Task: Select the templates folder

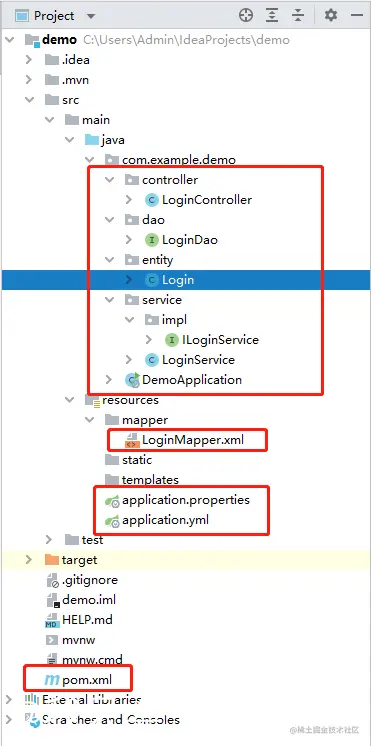Action: coord(150,480)
